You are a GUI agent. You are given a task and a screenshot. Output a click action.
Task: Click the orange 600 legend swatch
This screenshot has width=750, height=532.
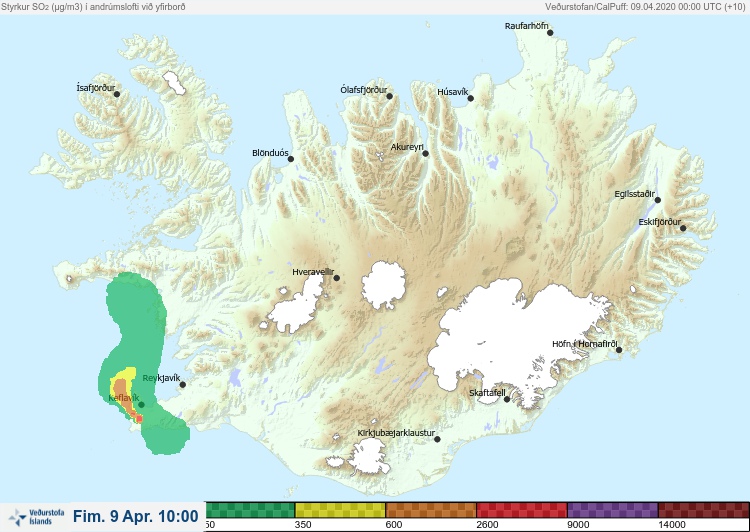[x=431, y=510]
